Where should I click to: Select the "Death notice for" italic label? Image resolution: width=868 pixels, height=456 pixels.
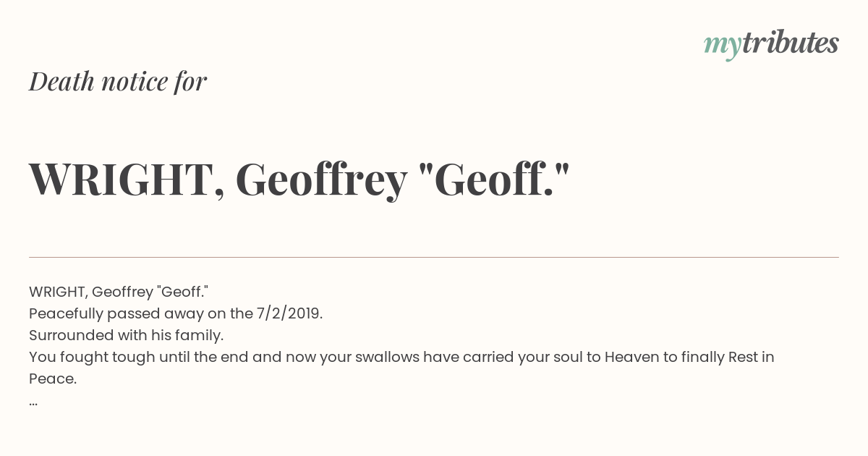pos(118,82)
